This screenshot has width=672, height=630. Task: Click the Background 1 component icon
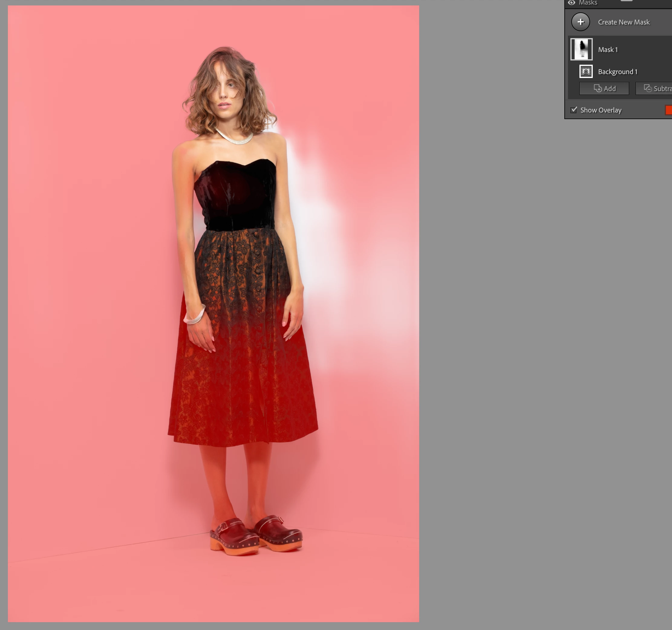[x=586, y=72]
